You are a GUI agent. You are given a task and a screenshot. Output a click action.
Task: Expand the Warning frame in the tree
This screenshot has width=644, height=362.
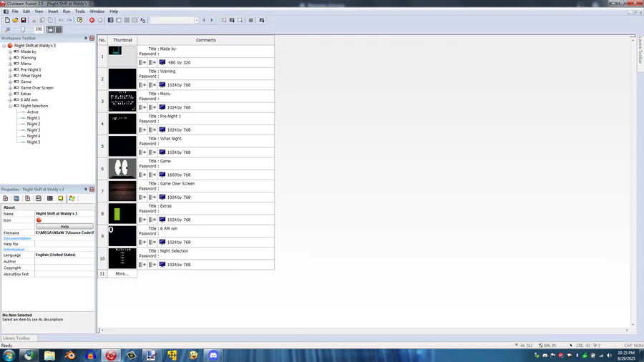tap(10, 58)
